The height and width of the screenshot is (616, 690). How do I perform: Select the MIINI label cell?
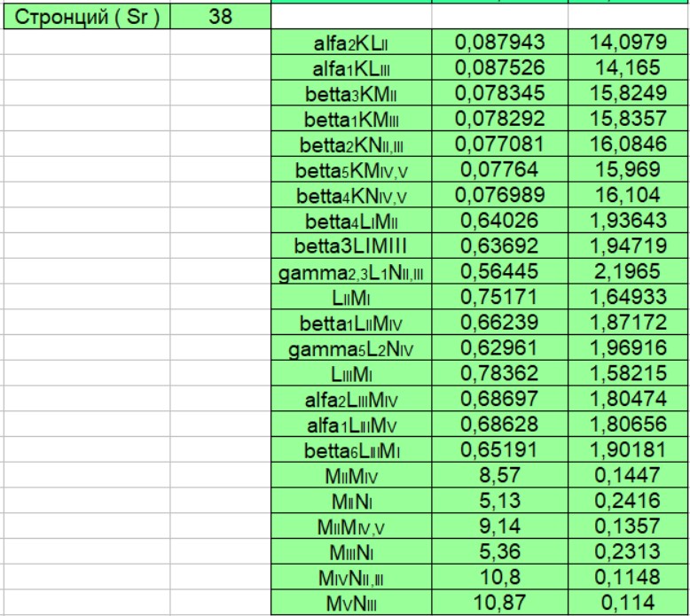(351, 502)
